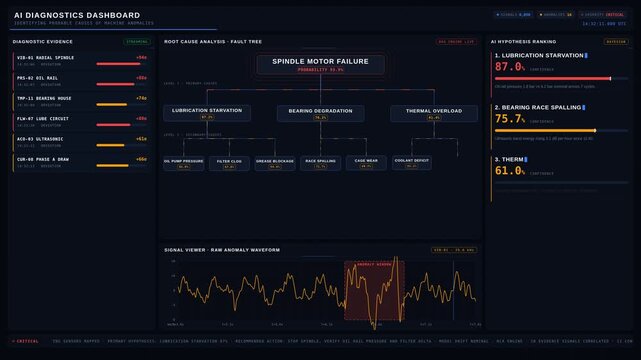Viewport: 641px width, 360px height.
Task: Click the VIB-01 deviation severity bar
Action: 121,64
